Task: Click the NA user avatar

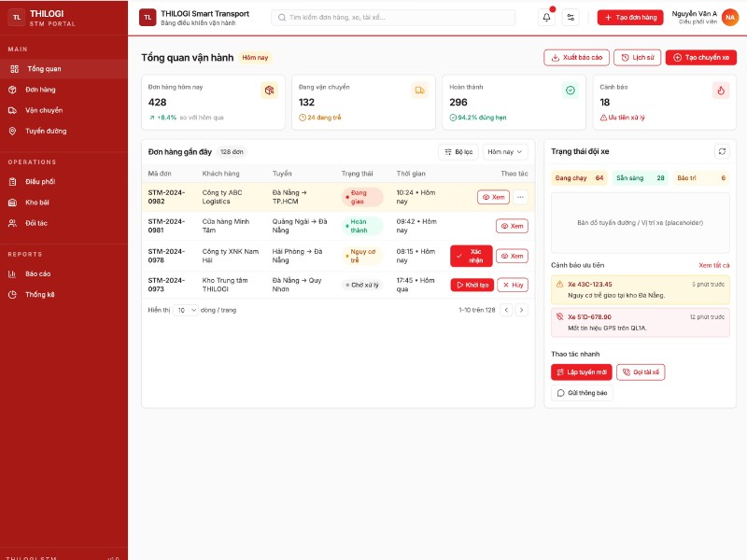Action: [730, 17]
